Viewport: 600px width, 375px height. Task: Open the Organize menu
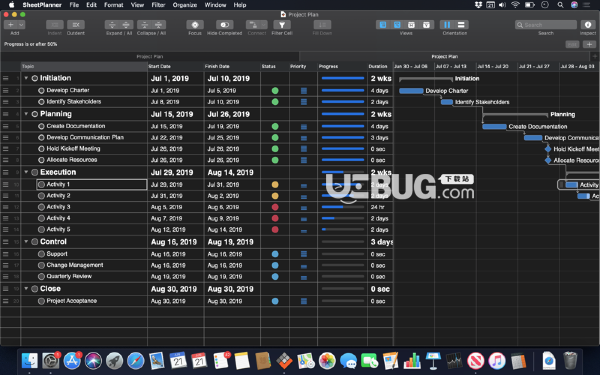(185, 5)
